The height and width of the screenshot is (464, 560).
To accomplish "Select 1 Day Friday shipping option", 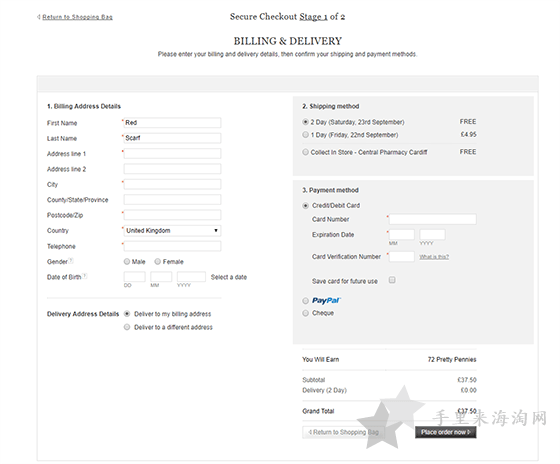I will pos(305,135).
